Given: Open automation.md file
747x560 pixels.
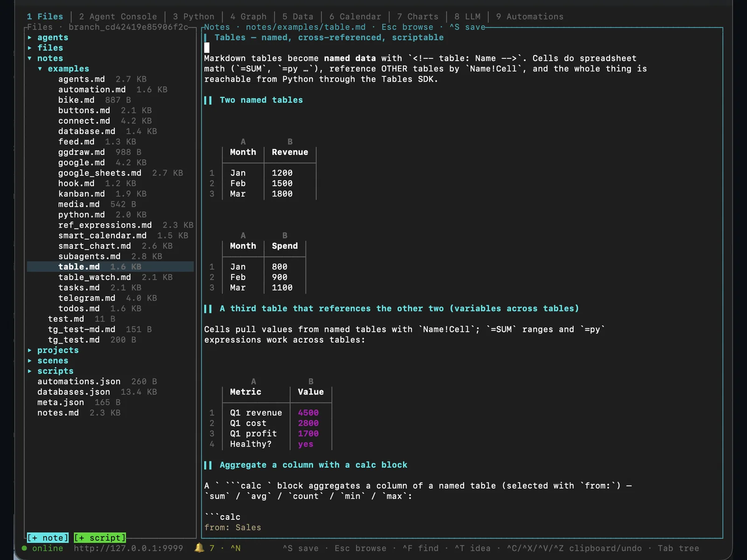Looking at the screenshot, I should 92,90.
